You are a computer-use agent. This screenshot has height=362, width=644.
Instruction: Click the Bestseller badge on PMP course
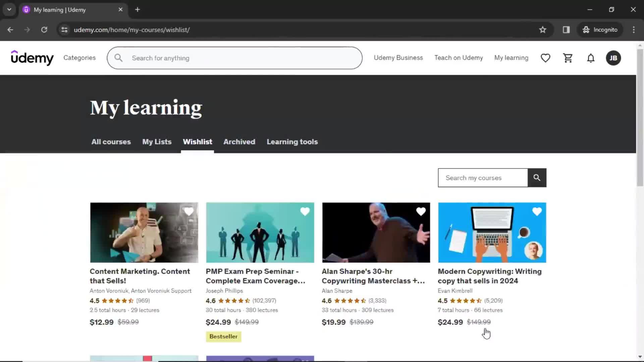223,337
